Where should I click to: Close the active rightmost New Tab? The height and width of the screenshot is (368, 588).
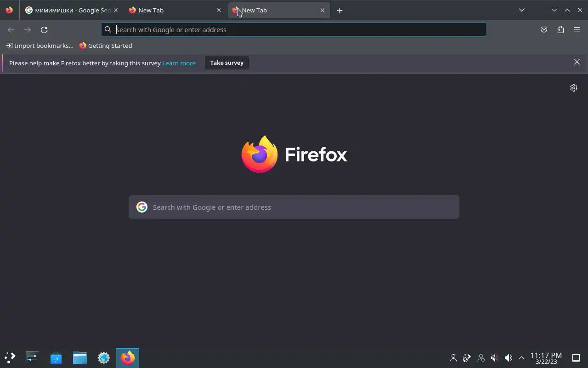[322, 10]
